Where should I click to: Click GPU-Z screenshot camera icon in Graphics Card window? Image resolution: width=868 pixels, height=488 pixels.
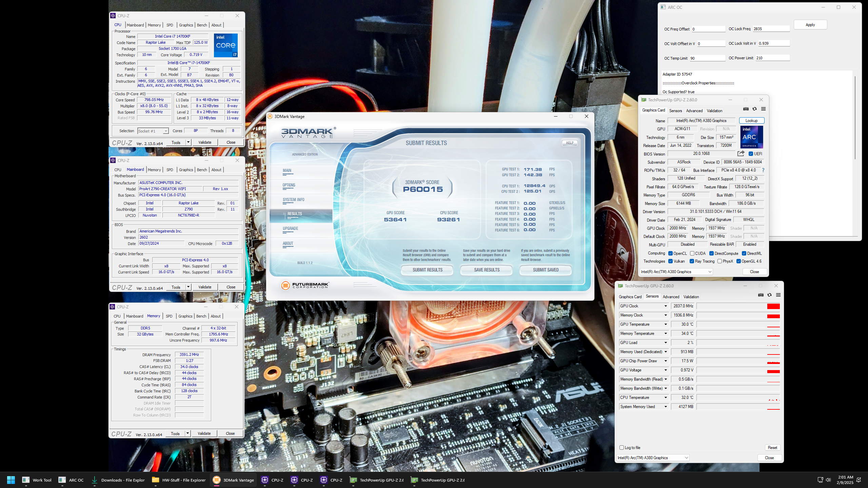746,109
